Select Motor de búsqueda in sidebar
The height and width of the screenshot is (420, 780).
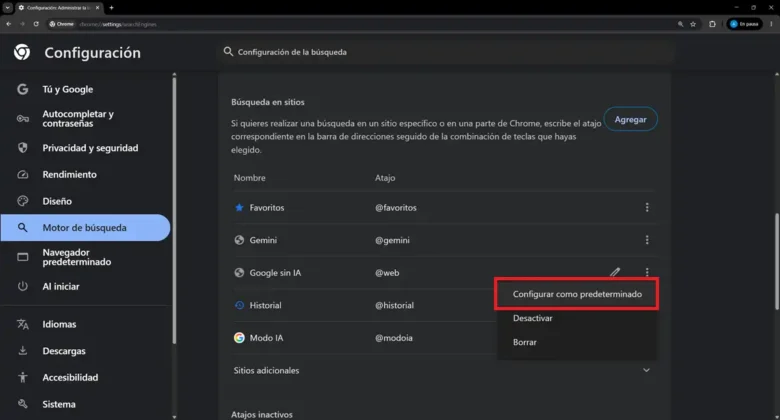[x=86, y=227]
